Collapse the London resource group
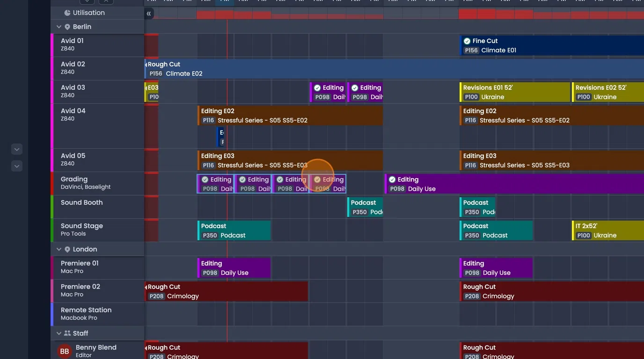 (x=59, y=249)
